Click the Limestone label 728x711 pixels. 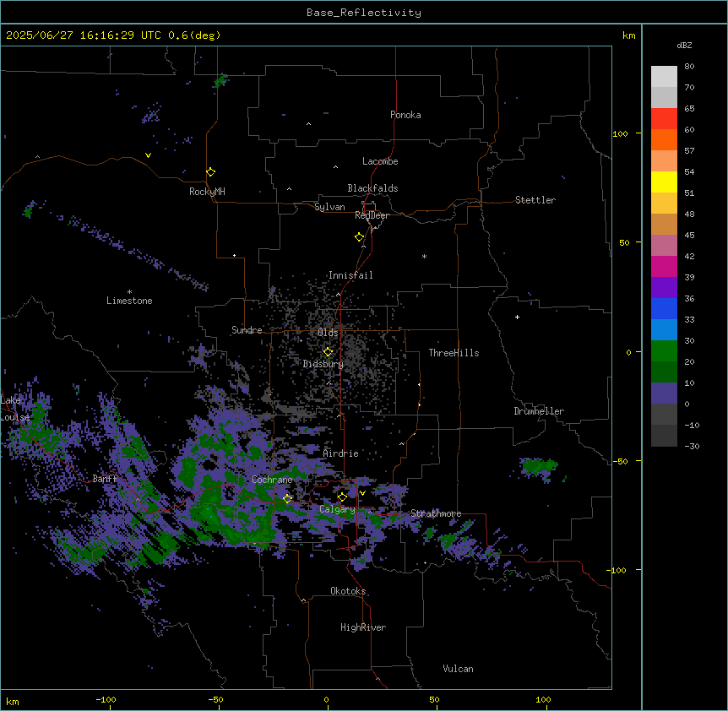129,301
